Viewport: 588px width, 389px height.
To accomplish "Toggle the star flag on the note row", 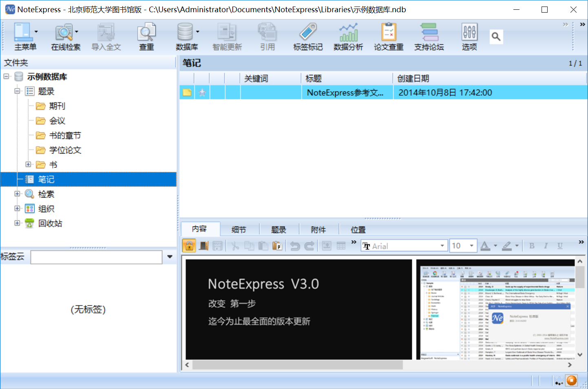I will pyautogui.click(x=202, y=92).
